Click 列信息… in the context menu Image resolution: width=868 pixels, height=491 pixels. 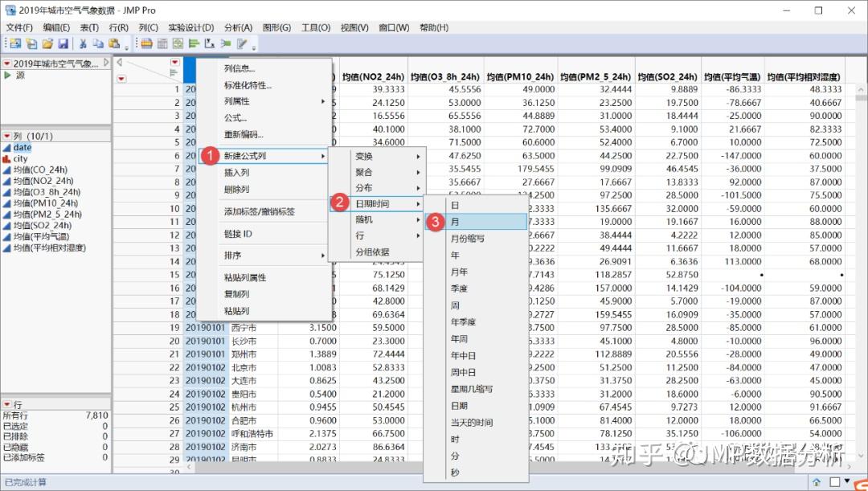coord(239,68)
